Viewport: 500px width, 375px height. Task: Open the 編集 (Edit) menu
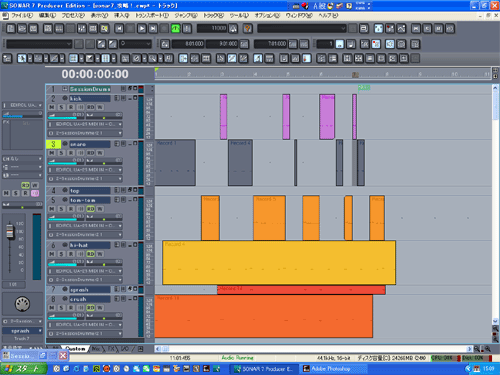47,16
